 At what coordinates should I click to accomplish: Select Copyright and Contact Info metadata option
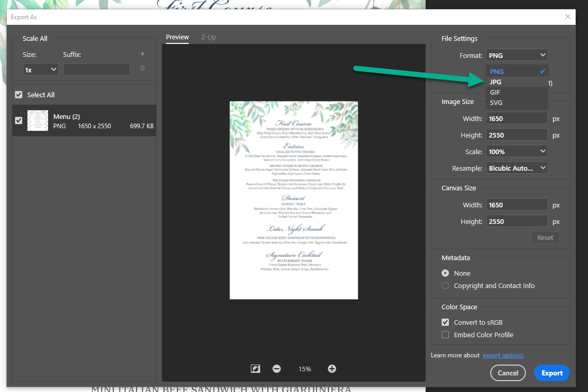(x=445, y=285)
